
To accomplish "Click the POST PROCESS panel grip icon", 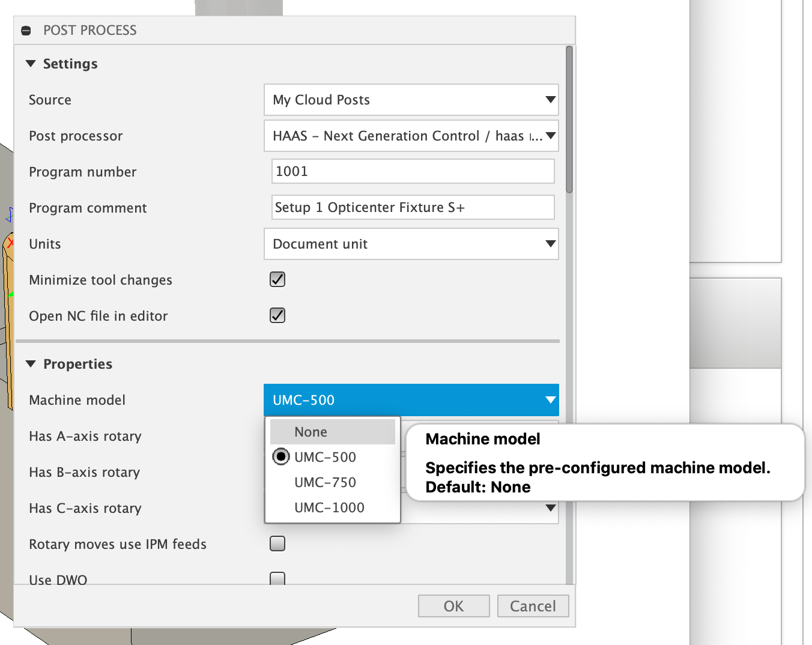I will (x=26, y=30).
